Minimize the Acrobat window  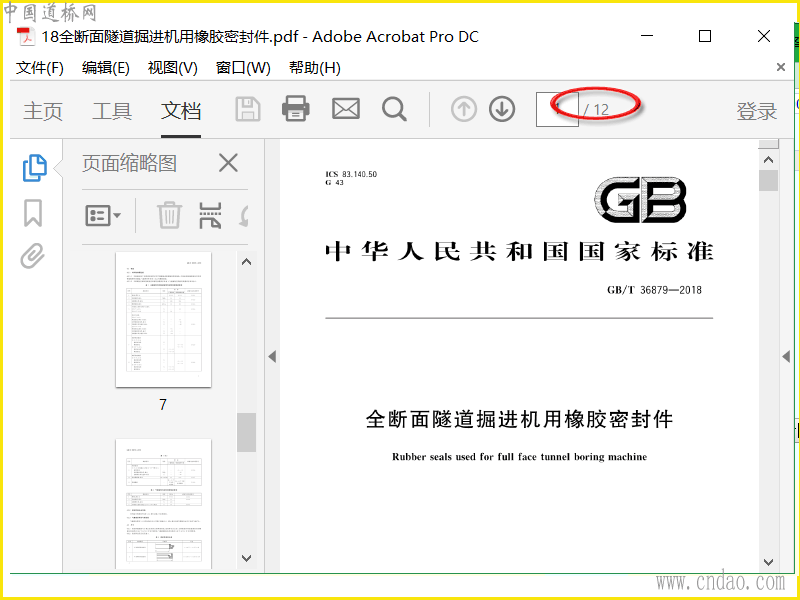pyautogui.click(x=647, y=36)
